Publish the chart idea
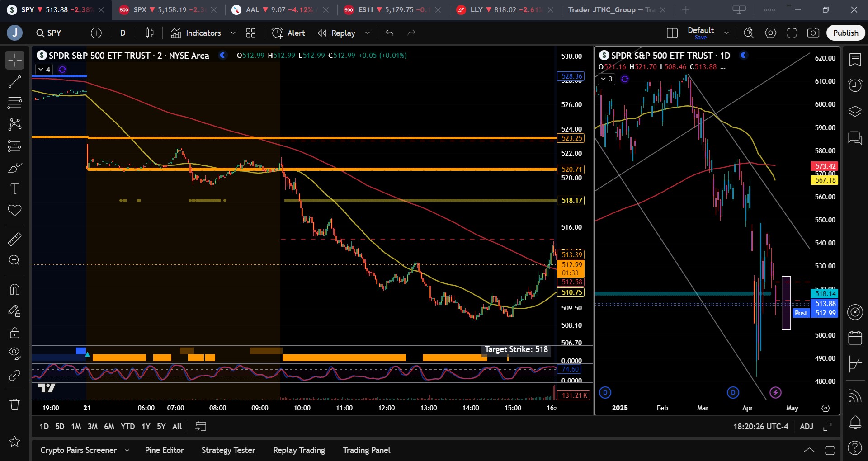The width and height of the screenshot is (868, 461). 845,33
